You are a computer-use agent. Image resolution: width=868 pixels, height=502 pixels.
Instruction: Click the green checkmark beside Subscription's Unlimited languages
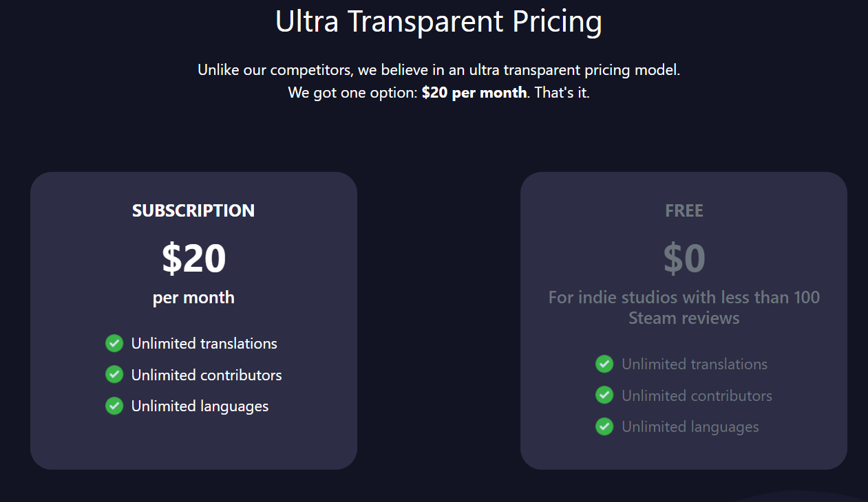pos(114,406)
